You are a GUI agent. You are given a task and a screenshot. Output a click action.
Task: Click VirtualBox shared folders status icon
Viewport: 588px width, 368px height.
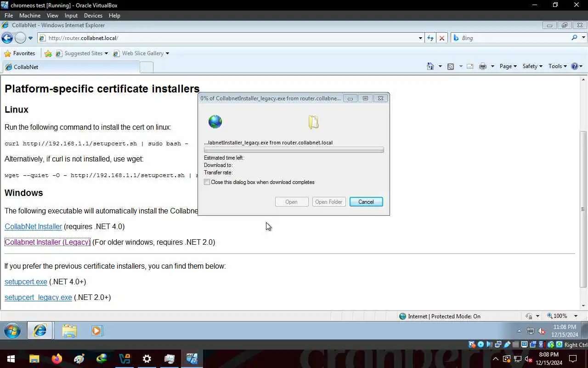[x=515, y=345]
